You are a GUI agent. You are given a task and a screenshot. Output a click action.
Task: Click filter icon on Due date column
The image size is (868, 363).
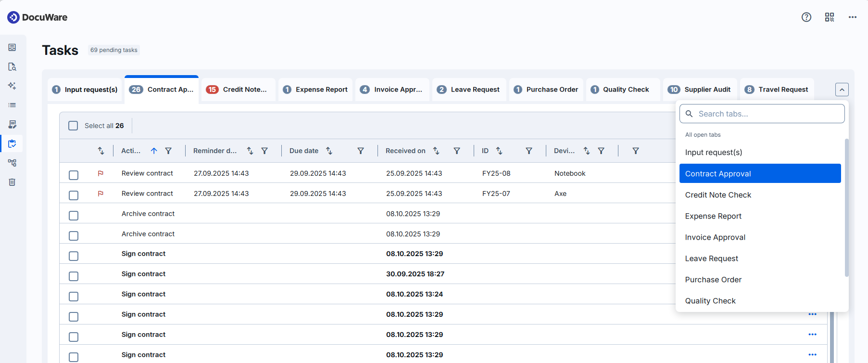click(x=361, y=151)
